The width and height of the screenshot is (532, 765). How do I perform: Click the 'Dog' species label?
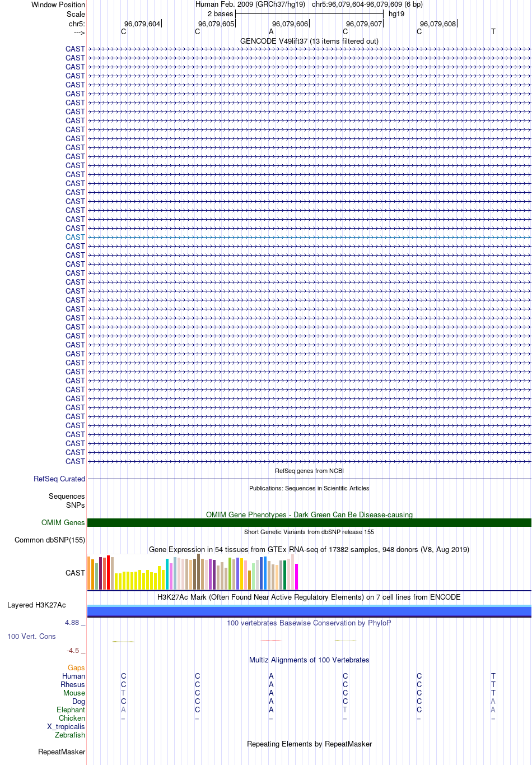tap(79, 701)
